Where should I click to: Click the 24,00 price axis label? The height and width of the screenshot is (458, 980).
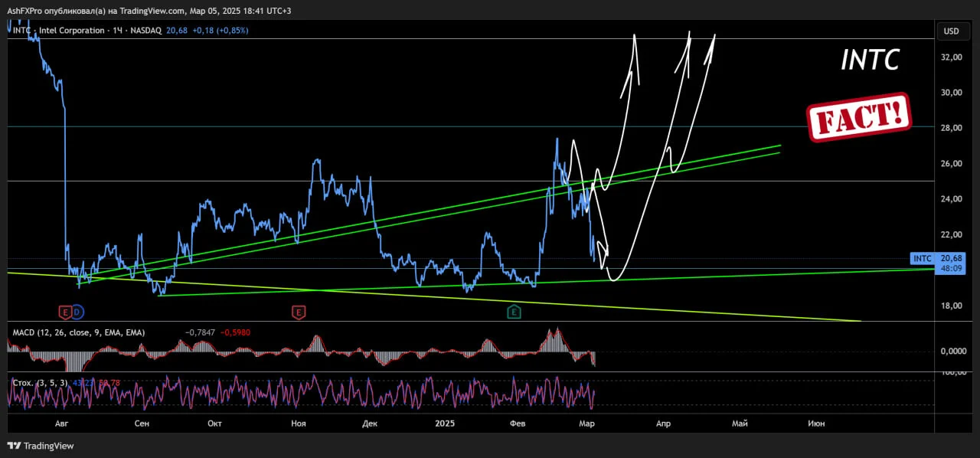point(952,199)
